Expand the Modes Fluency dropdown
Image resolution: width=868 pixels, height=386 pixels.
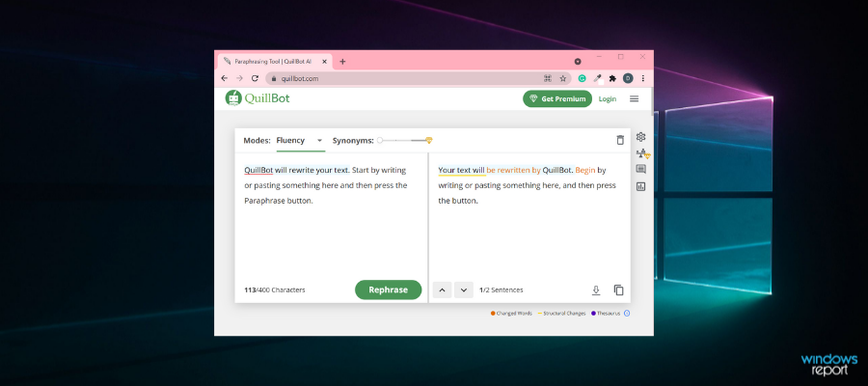301,141
